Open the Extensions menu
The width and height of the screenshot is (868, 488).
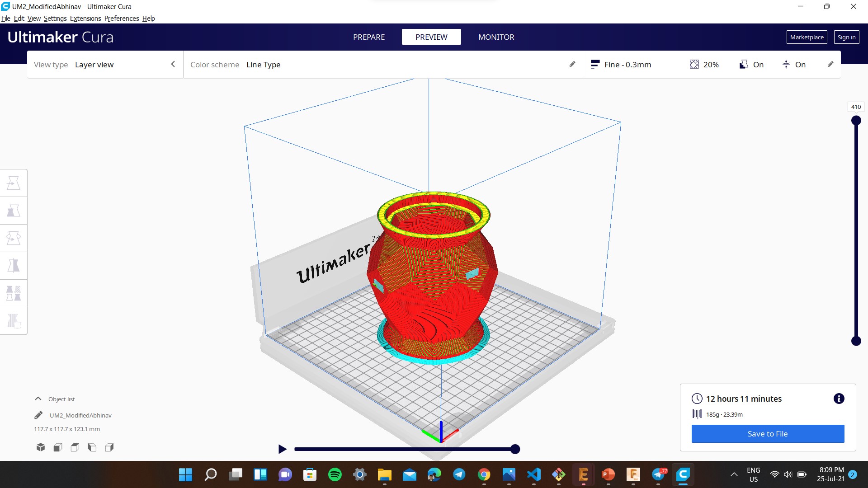(85, 19)
